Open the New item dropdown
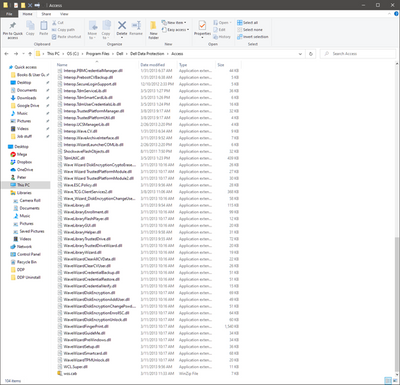400x385 pixels. 174,23
